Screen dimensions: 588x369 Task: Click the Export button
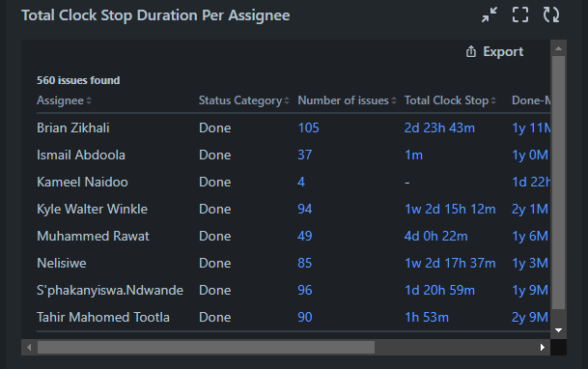[x=494, y=51]
